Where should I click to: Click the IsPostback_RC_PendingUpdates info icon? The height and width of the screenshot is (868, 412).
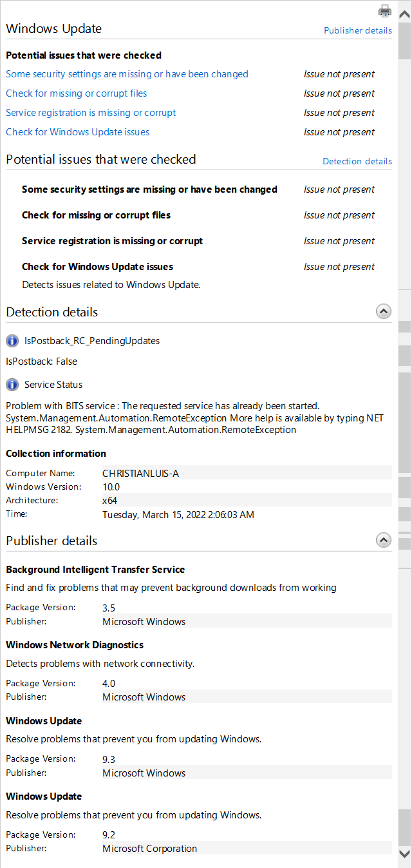coord(12,341)
